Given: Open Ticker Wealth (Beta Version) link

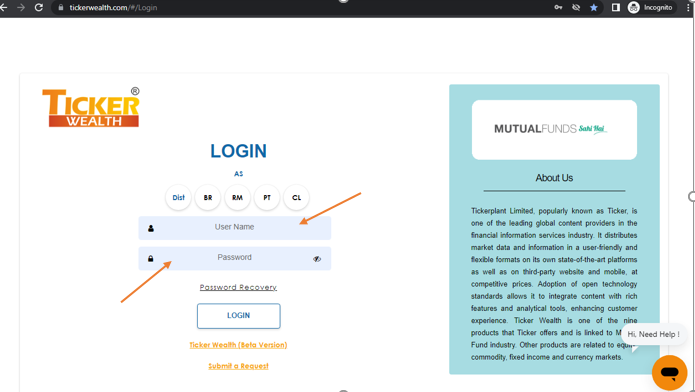Looking at the screenshot, I should [x=238, y=345].
